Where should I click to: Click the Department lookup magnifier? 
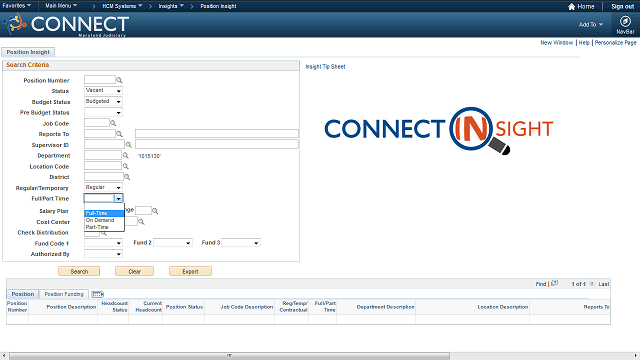coord(126,155)
